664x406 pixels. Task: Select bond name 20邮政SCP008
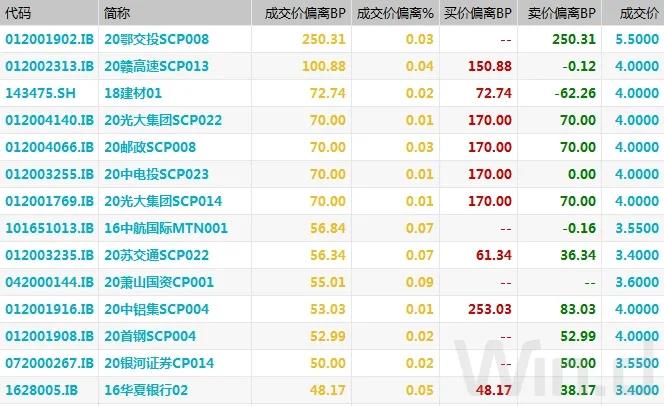click(x=150, y=147)
